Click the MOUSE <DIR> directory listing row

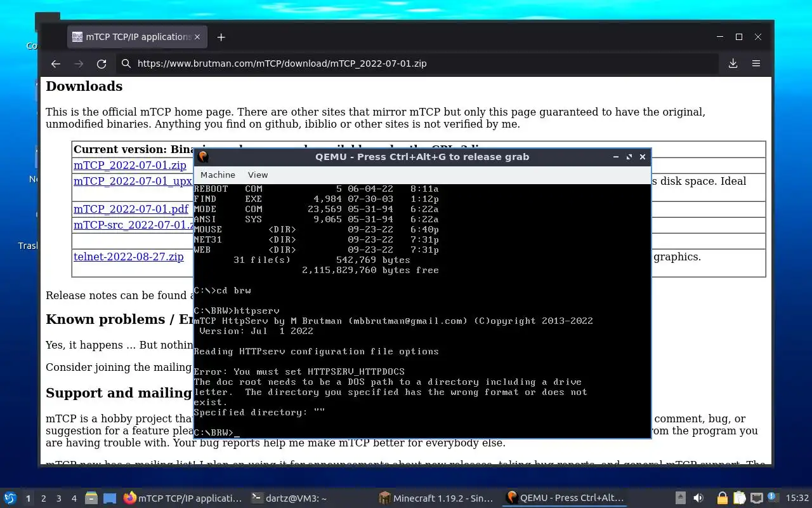coord(316,229)
